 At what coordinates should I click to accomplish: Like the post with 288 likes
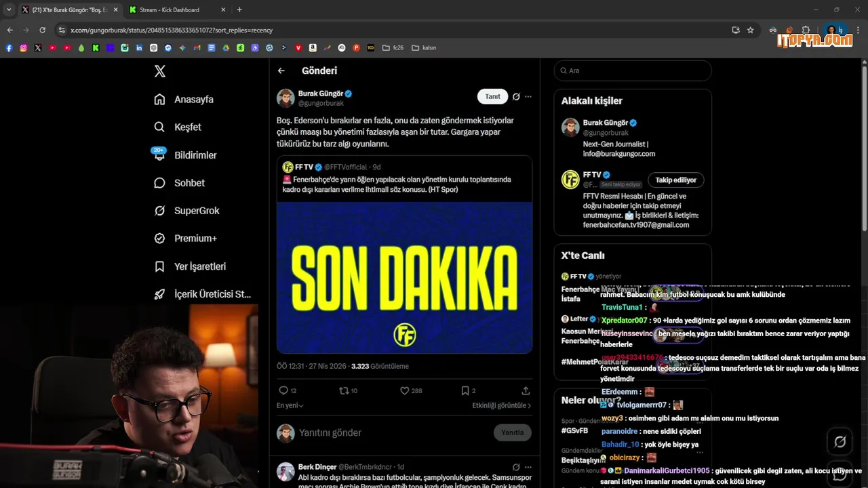404,390
